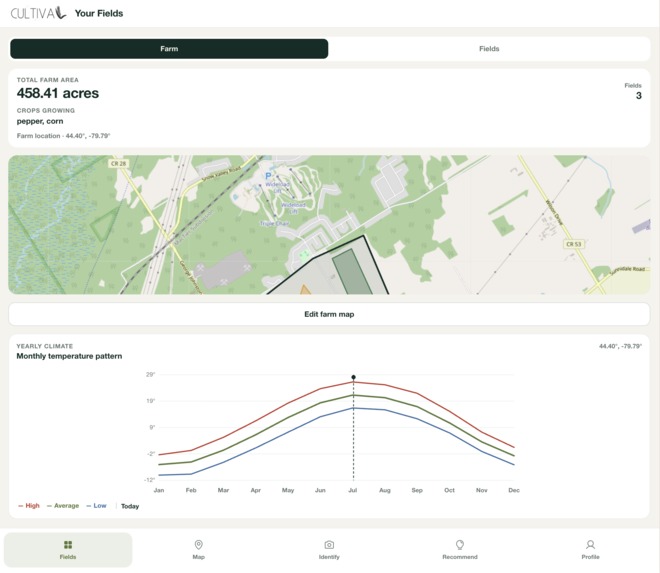This screenshot has height=573, width=660.
Task: Click the dark green field polygon on map
Action: point(352,272)
